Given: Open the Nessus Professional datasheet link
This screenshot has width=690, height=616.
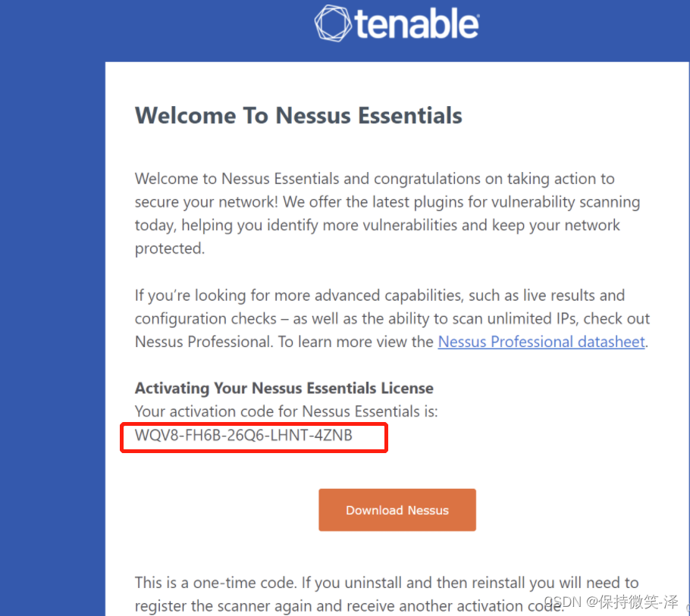Looking at the screenshot, I should click(x=541, y=342).
